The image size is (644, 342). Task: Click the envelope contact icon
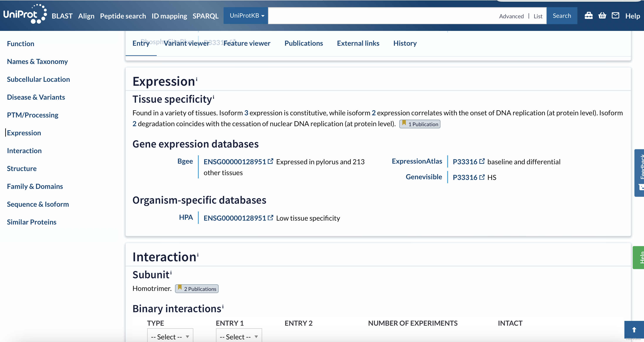pyautogui.click(x=615, y=15)
